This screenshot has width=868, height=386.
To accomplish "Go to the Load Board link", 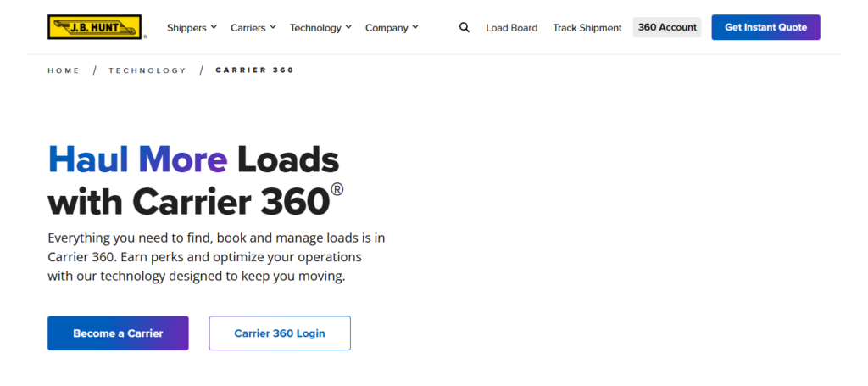I will pyautogui.click(x=511, y=28).
